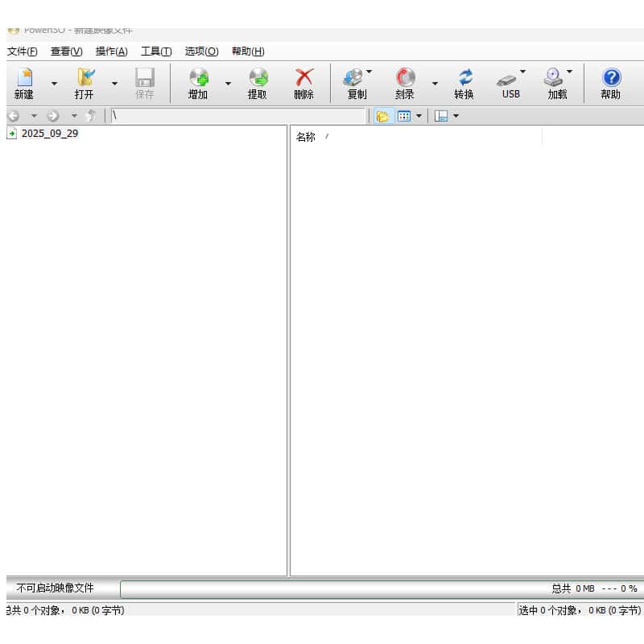The image size is (644, 644).
Task: Open the panel layout dropdown arrow
Action: point(456,116)
